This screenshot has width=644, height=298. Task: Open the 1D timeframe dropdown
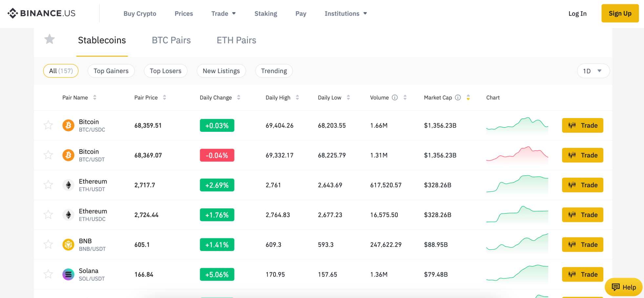coord(593,71)
